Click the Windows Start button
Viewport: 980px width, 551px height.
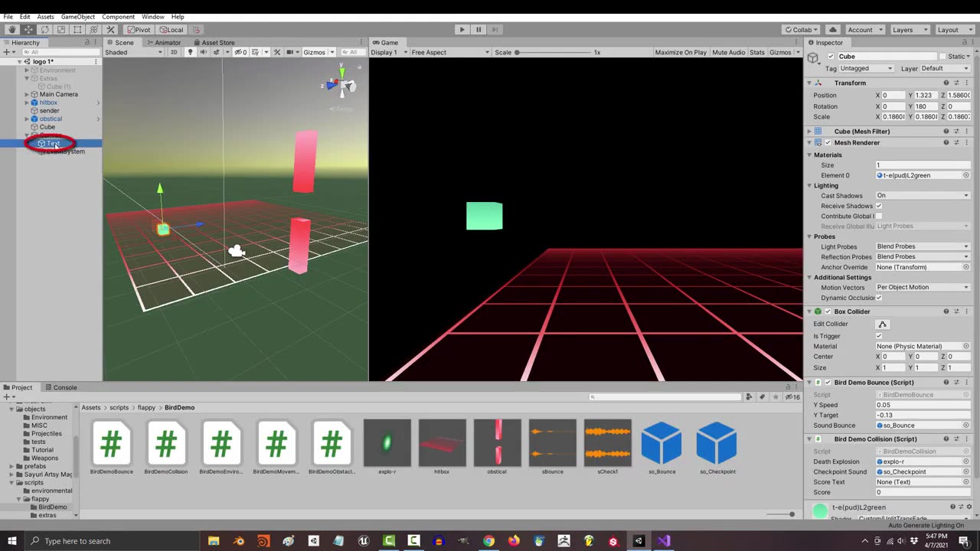pyautogui.click(x=11, y=541)
